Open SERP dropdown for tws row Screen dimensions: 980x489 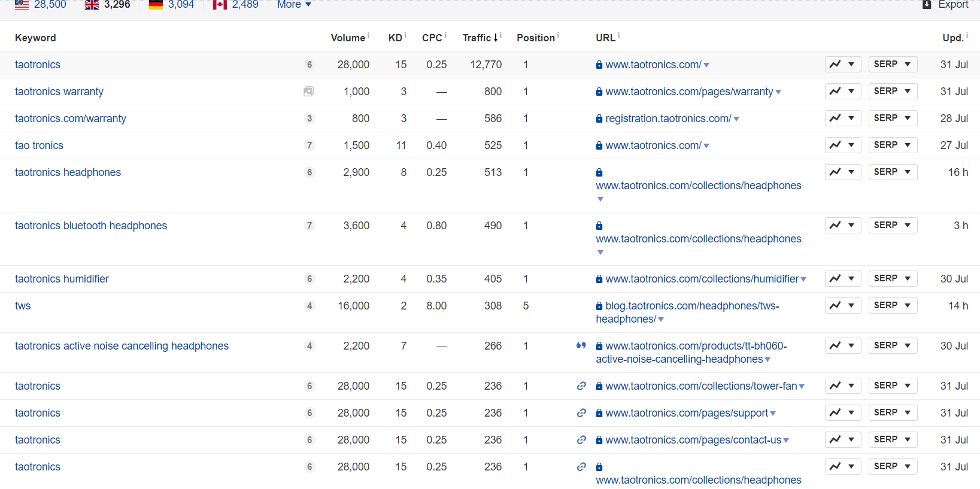pos(893,305)
